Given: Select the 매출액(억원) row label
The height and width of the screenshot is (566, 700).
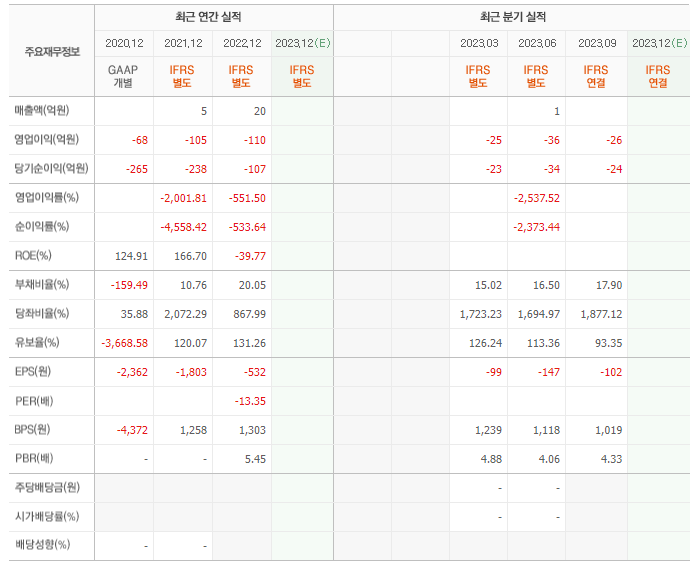Looking at the screenshot, I should [42, 110].
